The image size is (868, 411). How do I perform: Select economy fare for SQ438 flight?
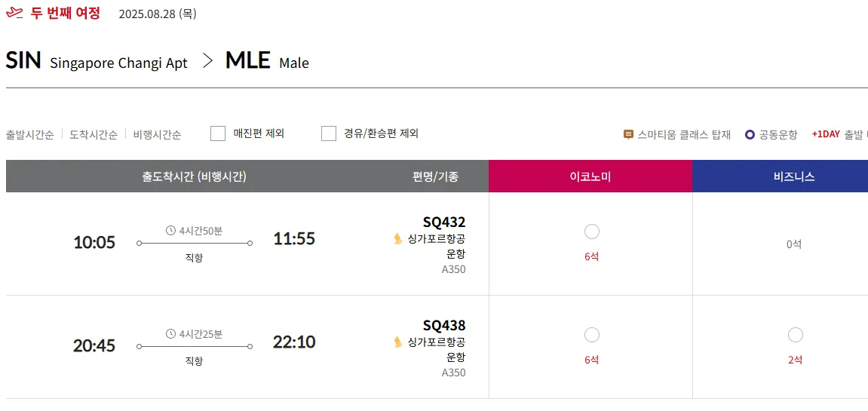tap(591, 335)
